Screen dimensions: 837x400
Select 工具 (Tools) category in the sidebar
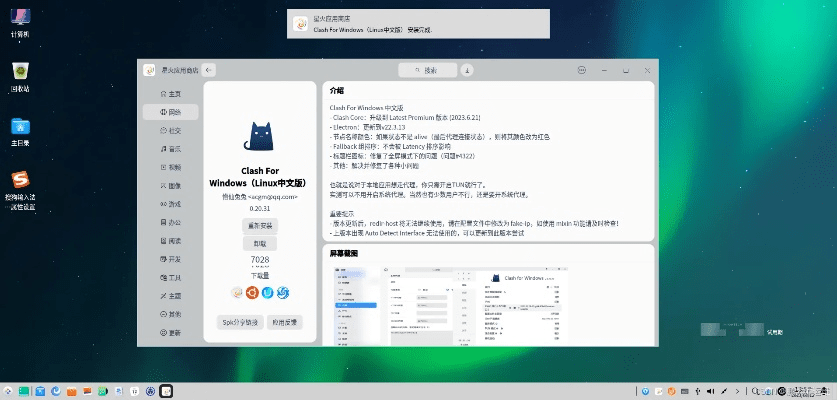[x=171, y=278]
